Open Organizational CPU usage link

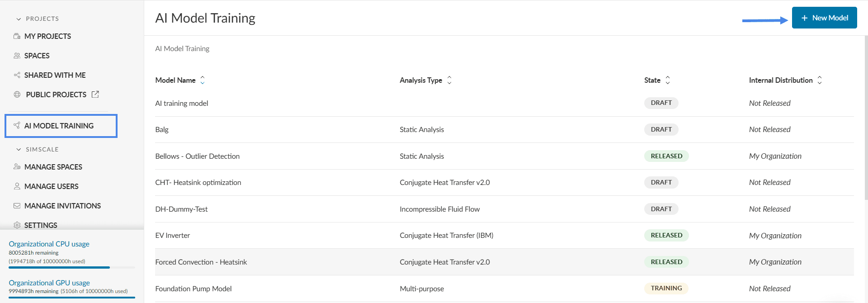point(49,244)
